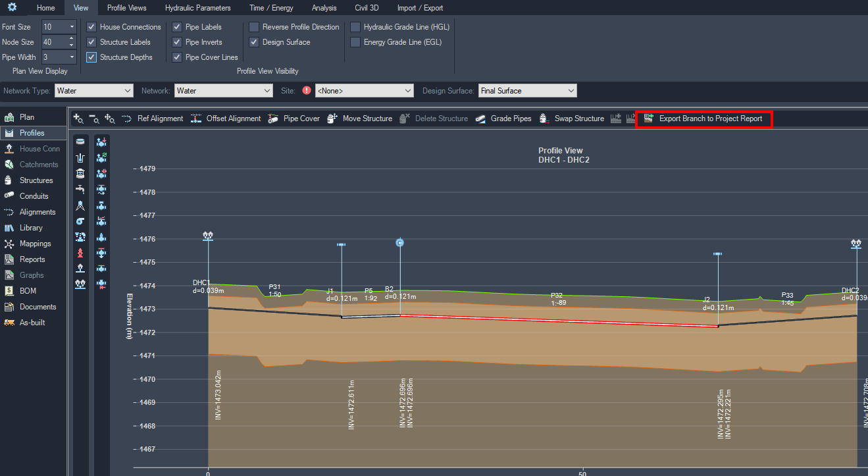Switch to the Import / Export tab
868x476 pixels.
[x=420, y=8]
